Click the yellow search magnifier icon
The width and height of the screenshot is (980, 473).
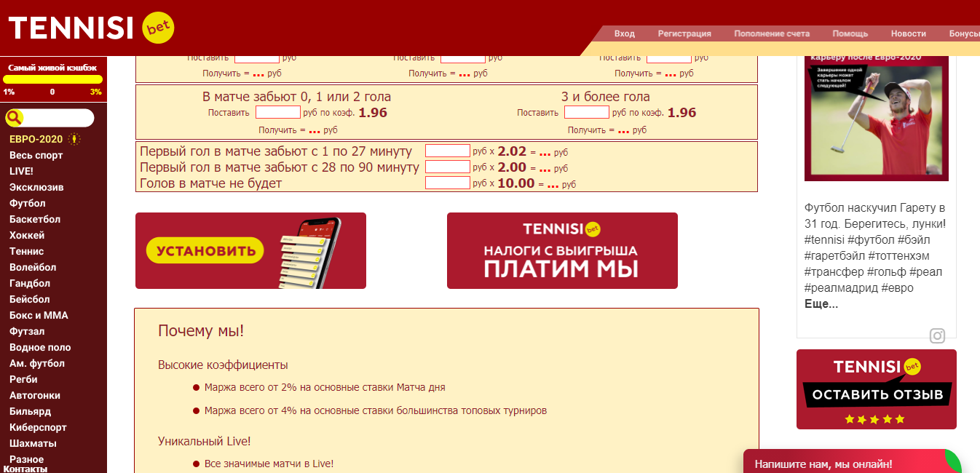(x=15, y=118)
